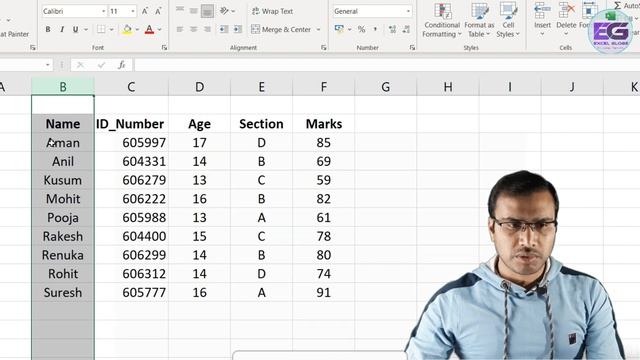Open fill color dropdown arrow
Screen dimensions: 640x360
(137, 29)
